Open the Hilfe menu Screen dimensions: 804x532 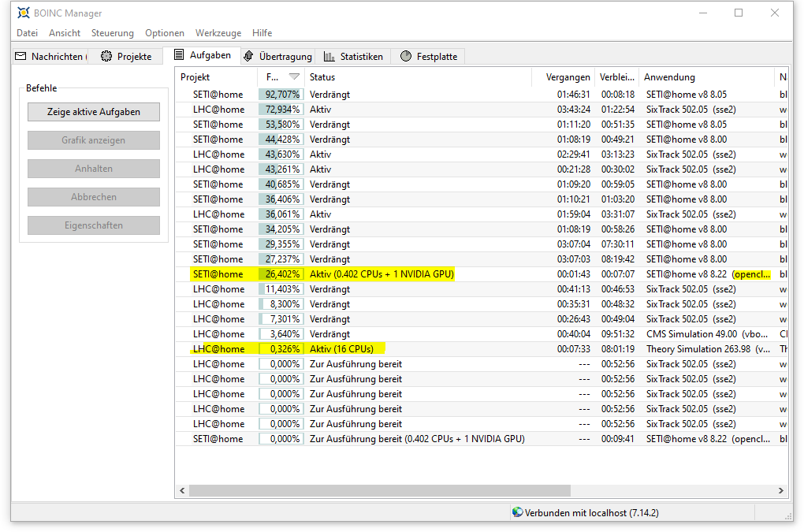tap(262, 33)
